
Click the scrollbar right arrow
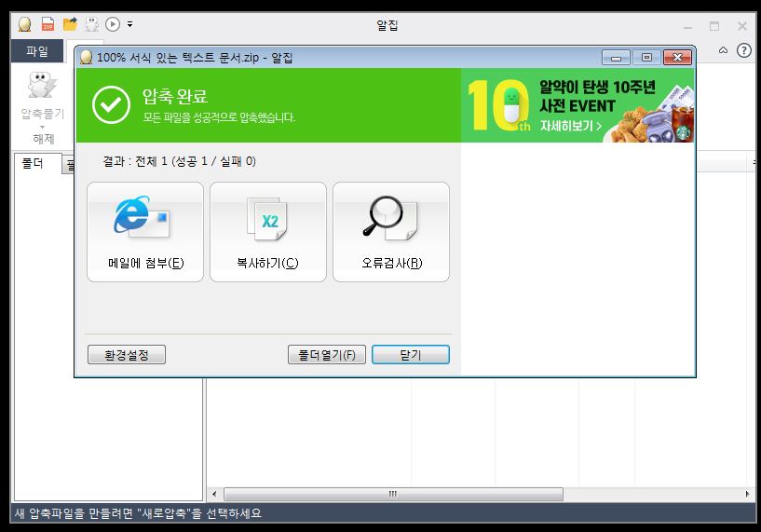[x=747, y=494]
